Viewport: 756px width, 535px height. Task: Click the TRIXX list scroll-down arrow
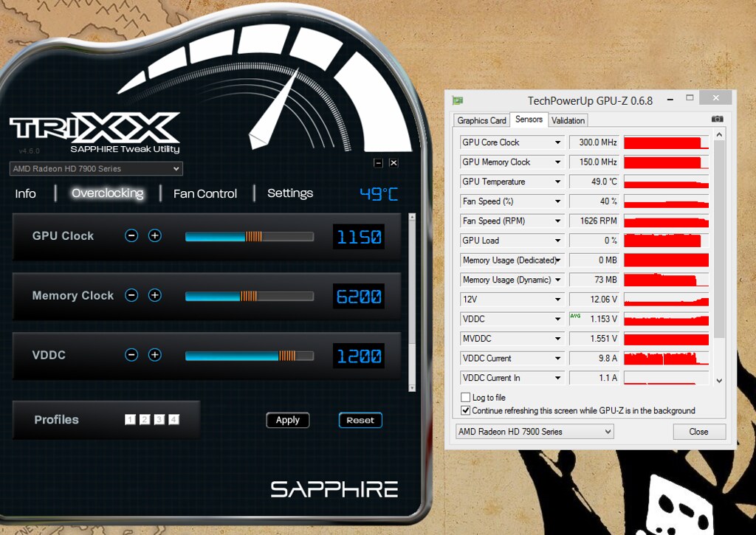click(x=412, y=387)
